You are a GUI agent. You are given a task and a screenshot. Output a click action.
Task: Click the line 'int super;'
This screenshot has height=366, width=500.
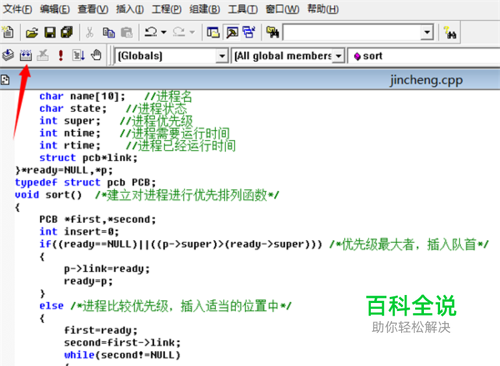click(70, 121)
